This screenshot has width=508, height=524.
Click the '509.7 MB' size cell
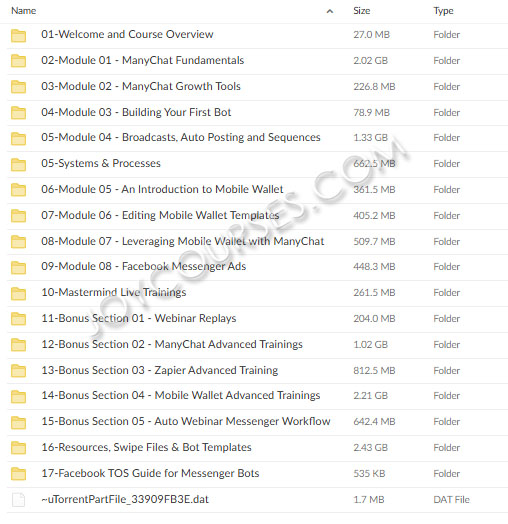coord(374,242)
